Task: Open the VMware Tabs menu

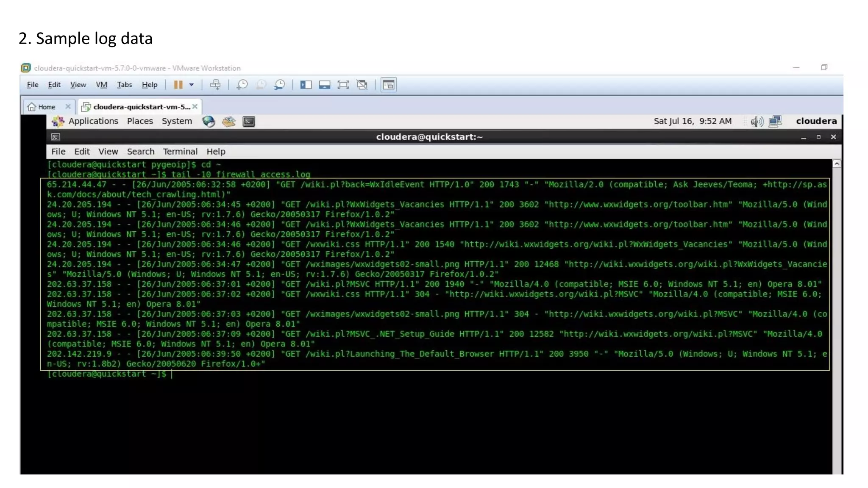Action: point(125,85)
